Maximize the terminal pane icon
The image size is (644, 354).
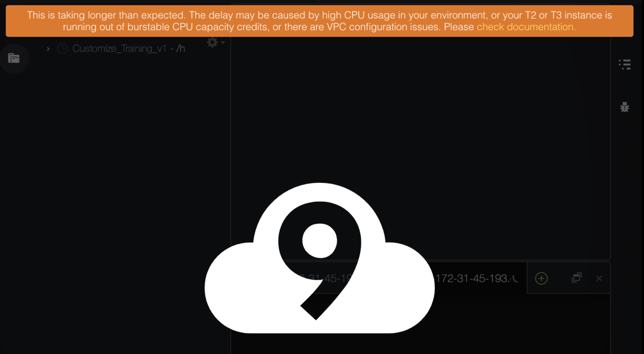(576, 278)
